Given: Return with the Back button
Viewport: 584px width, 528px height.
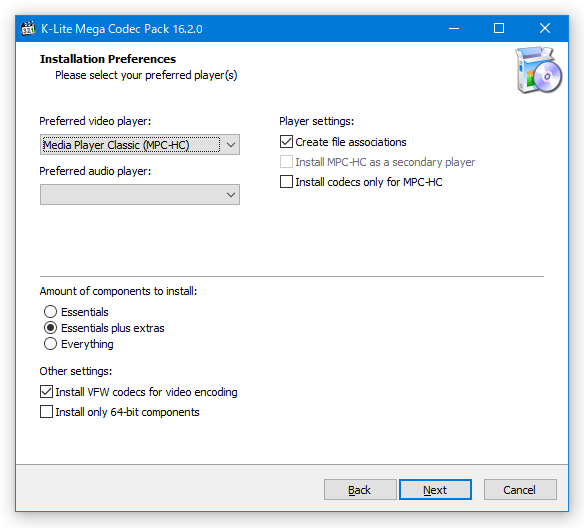Looking at the screenshot, I should (x=360, y=490).
